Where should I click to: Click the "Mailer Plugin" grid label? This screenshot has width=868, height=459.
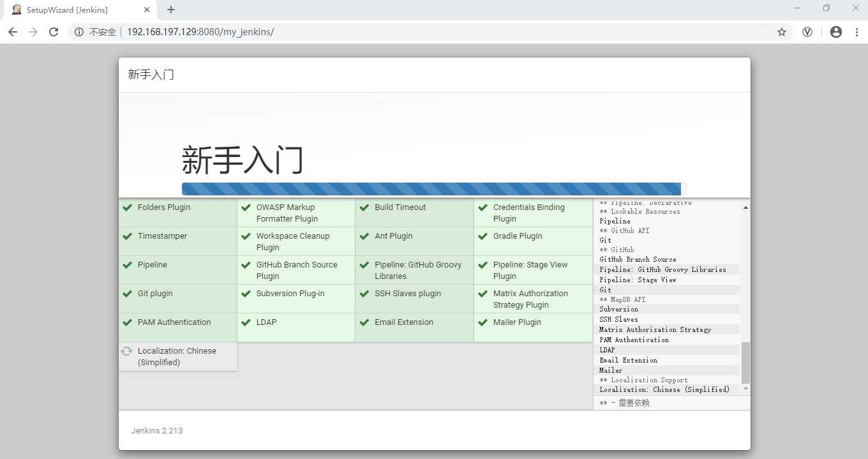point(517,322)
